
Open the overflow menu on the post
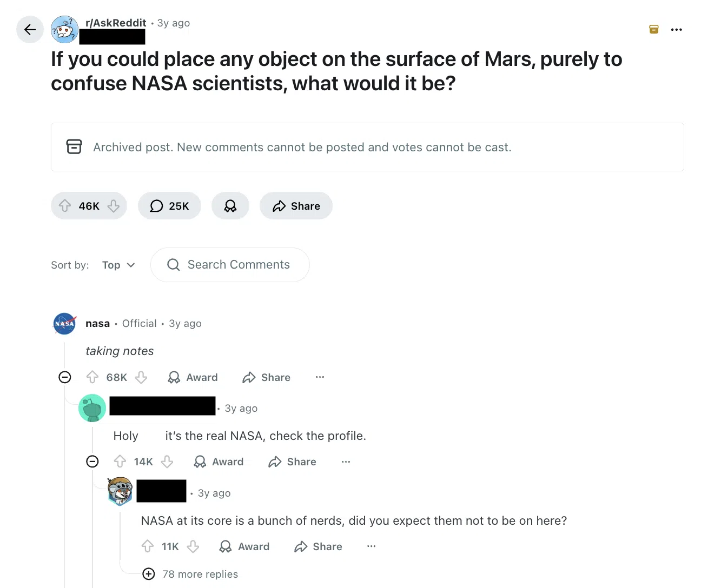(677, 29)
